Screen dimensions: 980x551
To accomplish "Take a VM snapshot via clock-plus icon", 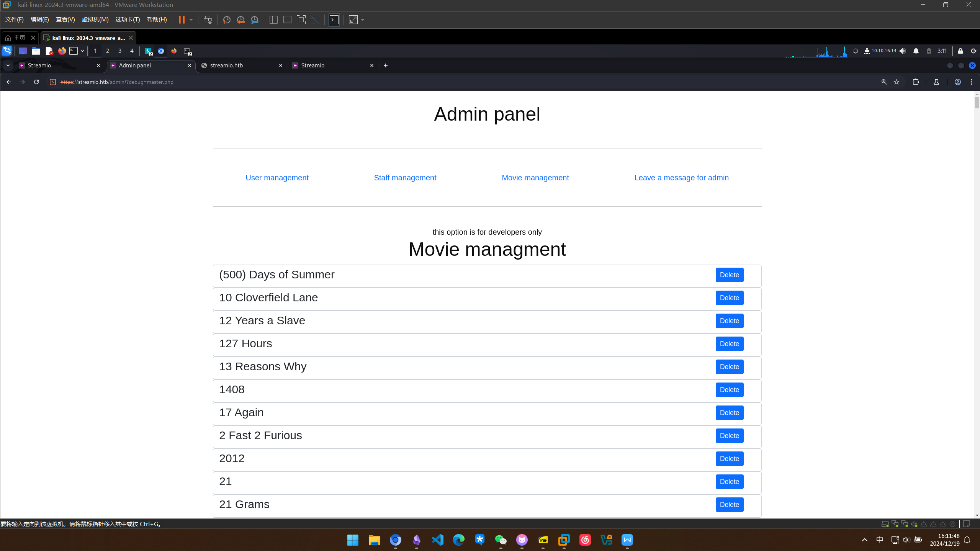I will pyautogui.click(x=226, y=20).
